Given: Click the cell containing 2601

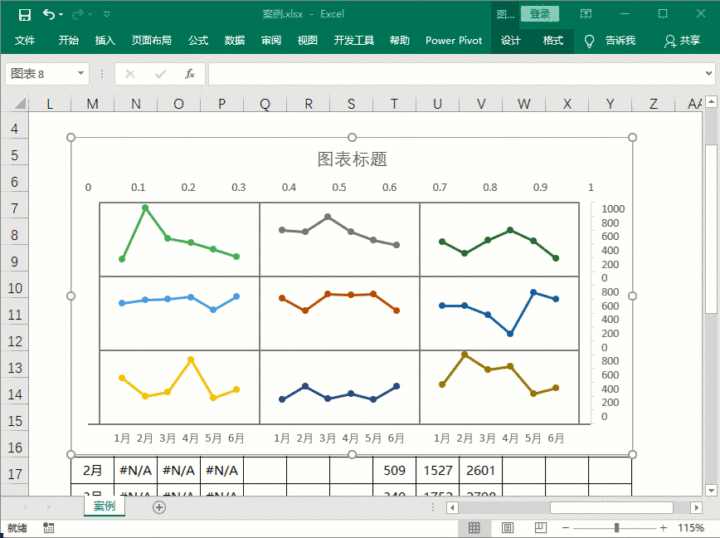Looking at the screenshot, I should pos(481,470).
